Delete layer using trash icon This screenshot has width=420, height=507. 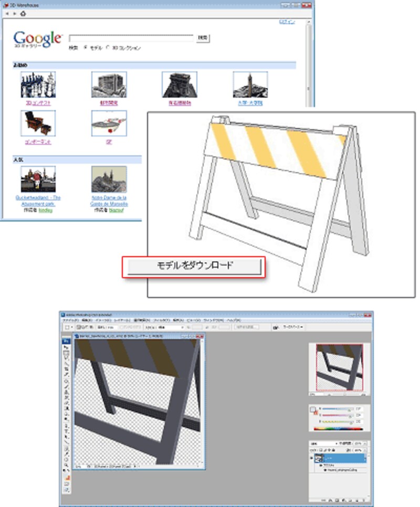pyautogui.click(x=363, y=500)
